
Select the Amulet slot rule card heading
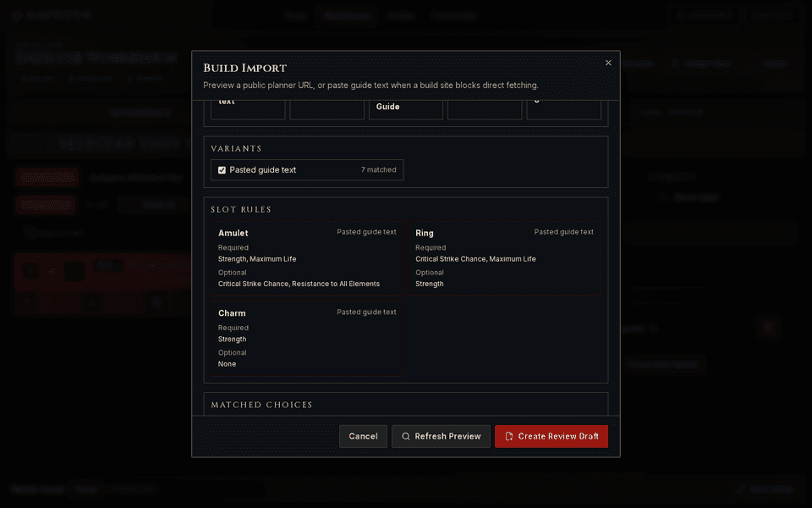233,234
